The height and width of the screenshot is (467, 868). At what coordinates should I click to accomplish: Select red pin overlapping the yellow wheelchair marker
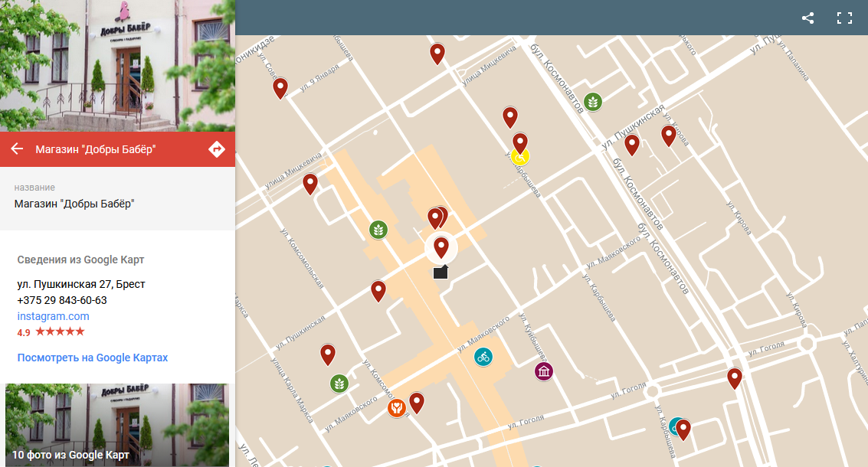(x=519, y=142)
